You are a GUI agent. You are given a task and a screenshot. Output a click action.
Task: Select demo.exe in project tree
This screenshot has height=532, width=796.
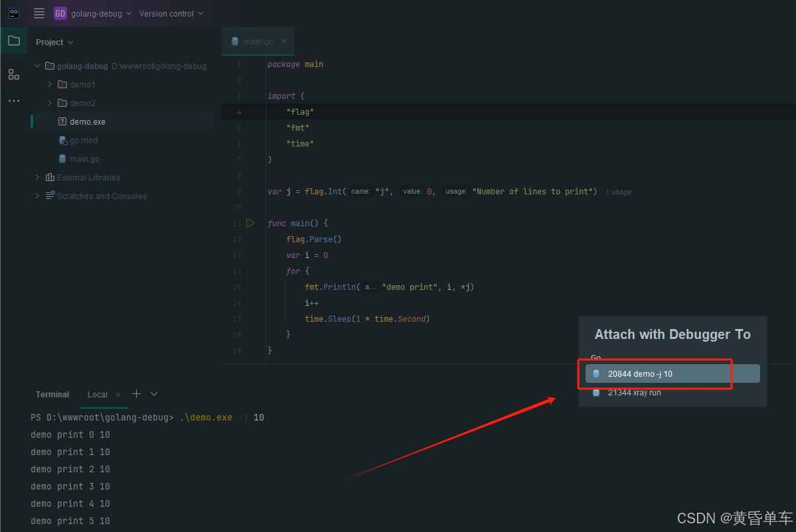(87, 121)
